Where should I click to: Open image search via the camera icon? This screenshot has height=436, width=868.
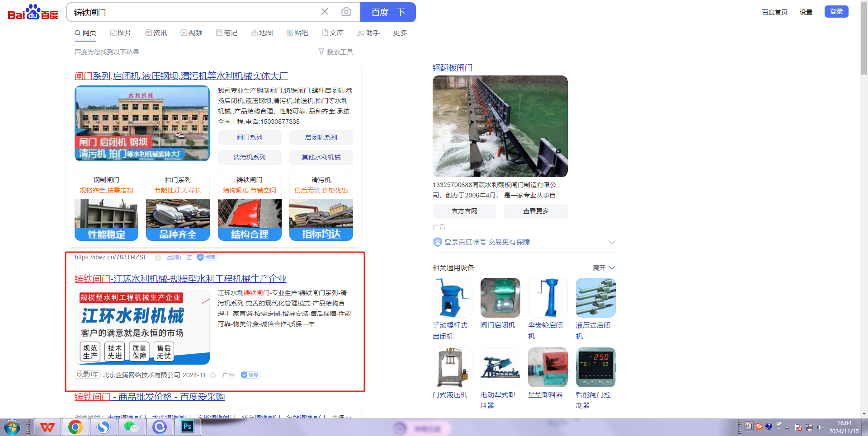tap(346, 12)
